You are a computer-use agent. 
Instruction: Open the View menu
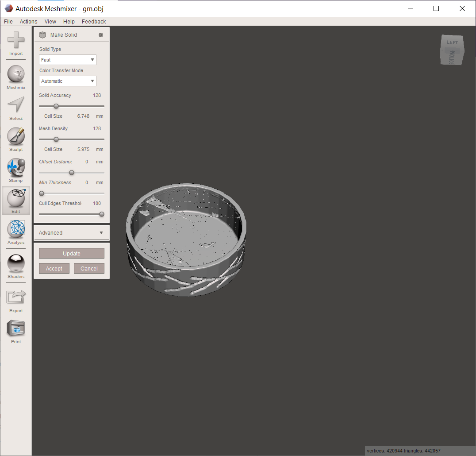pyautogui.click(x=50, y=22)
